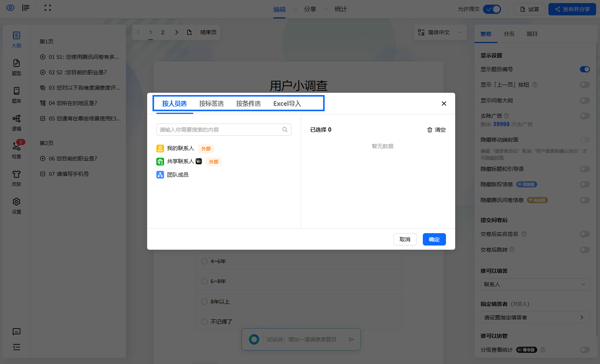Image resolution: width=600 pixels, height=364 pixels.
Task: Toggle 显示题目编号 switch
Action: point(585,69)
